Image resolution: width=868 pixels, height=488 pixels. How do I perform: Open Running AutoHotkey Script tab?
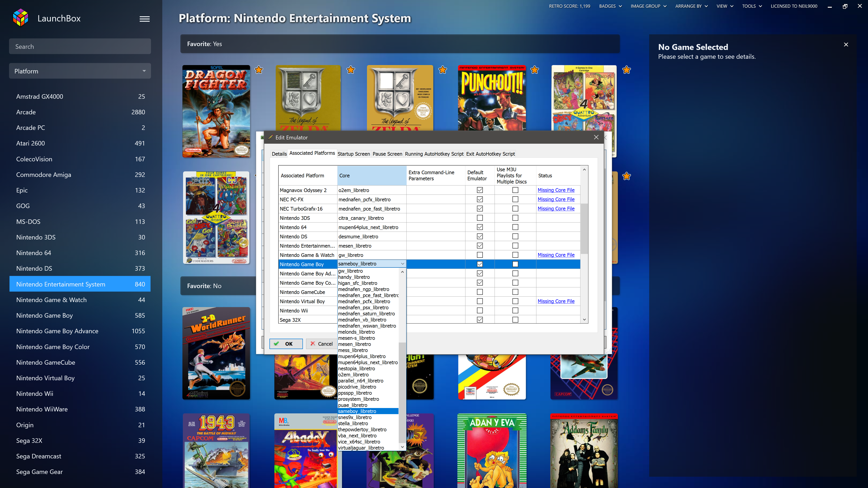(x=434, y=154)
